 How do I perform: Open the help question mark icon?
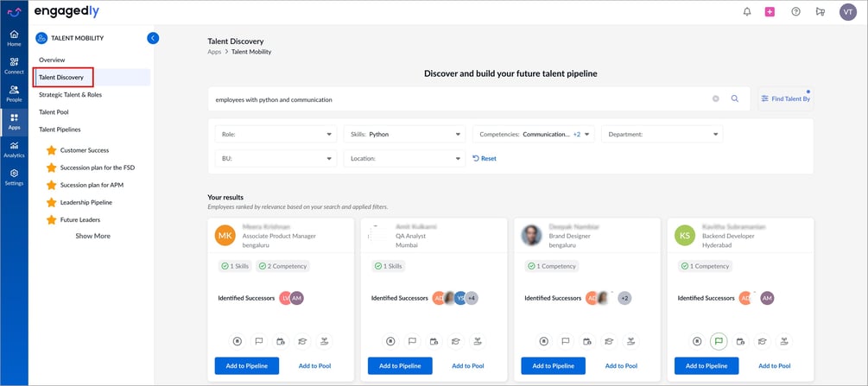[795, 11]
